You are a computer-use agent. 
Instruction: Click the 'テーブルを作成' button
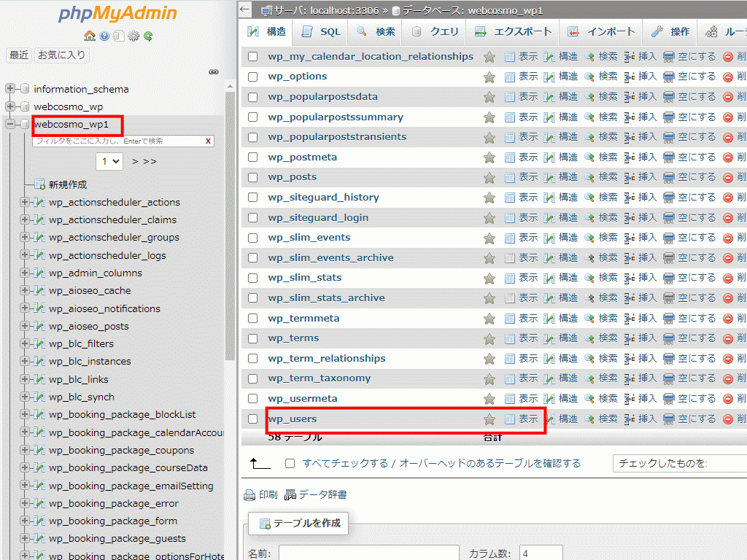[298, 523]
